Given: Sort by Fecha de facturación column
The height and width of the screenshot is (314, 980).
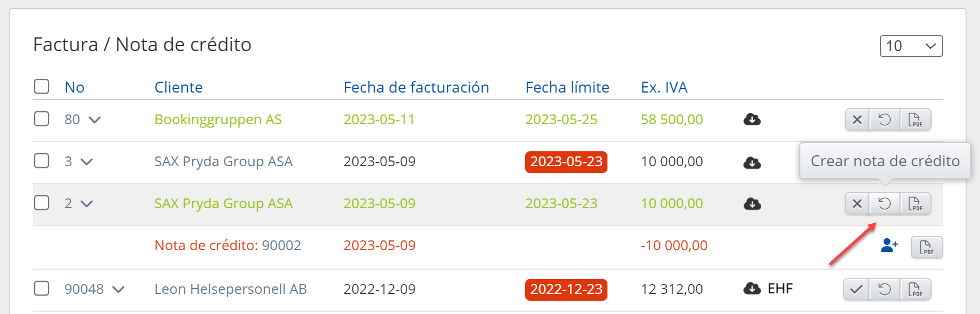Looking at the screenshot, I should tap(416, 87).
